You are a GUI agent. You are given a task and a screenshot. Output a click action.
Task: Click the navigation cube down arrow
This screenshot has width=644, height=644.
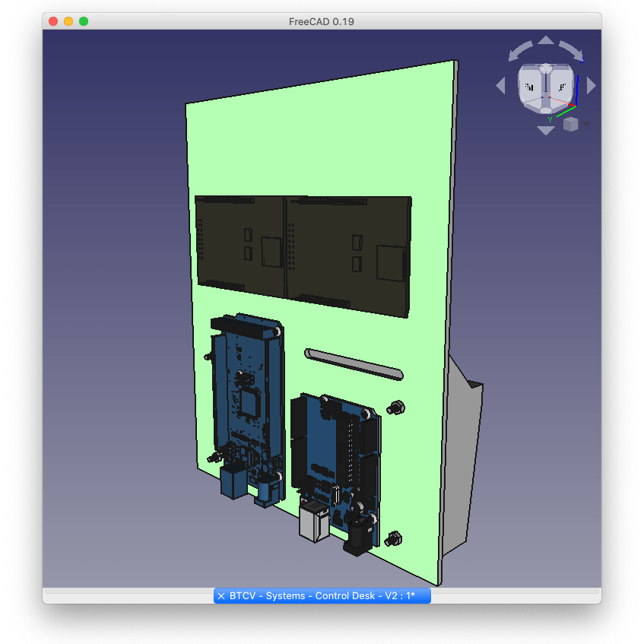(x=546, y=131)
